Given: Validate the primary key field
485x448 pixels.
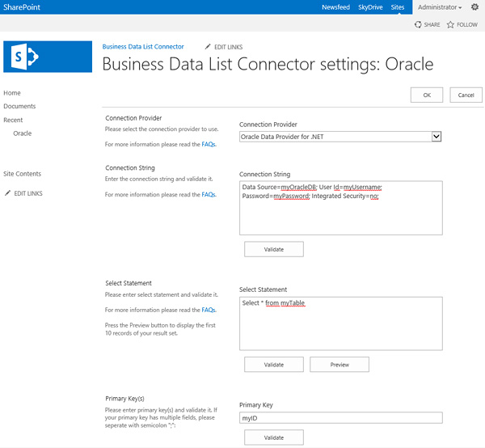Looking at the screenshot, I should tap(274, 437).
